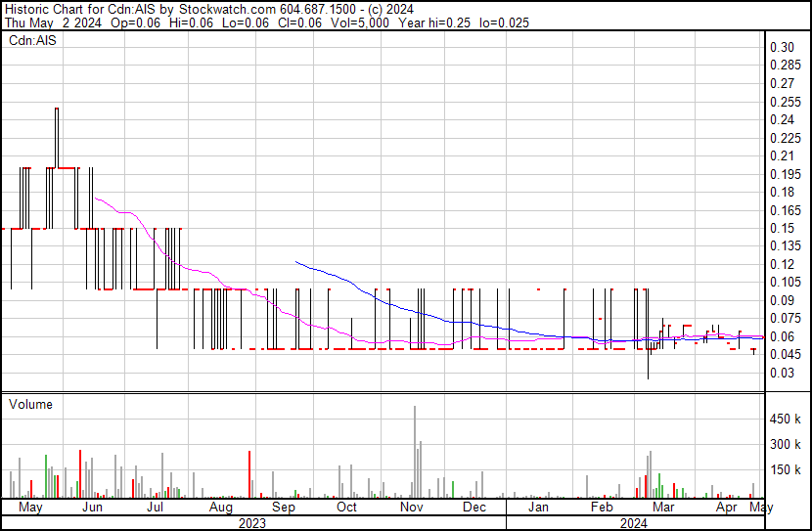The height and width of the screenshot is (531, 812).
Task: Click the 2023 year label
Action: coord(252,523)
